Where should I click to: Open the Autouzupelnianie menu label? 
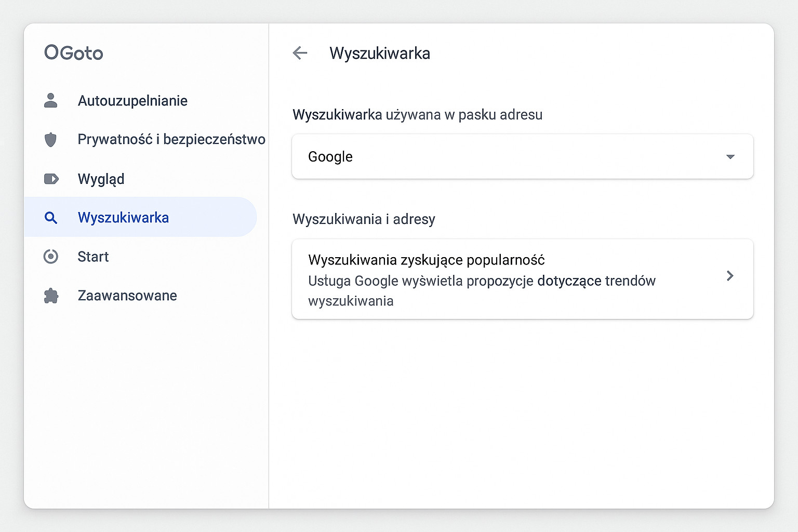coord(132,101)
